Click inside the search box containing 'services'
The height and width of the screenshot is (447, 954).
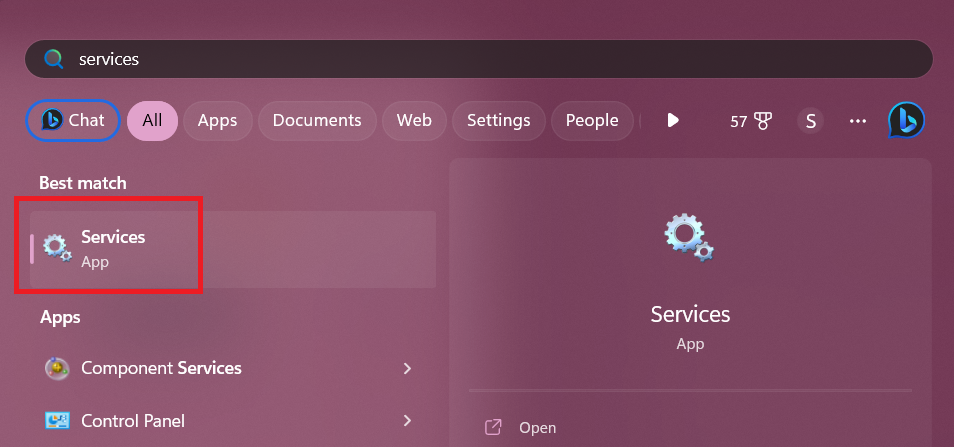[x=480, y=60]
